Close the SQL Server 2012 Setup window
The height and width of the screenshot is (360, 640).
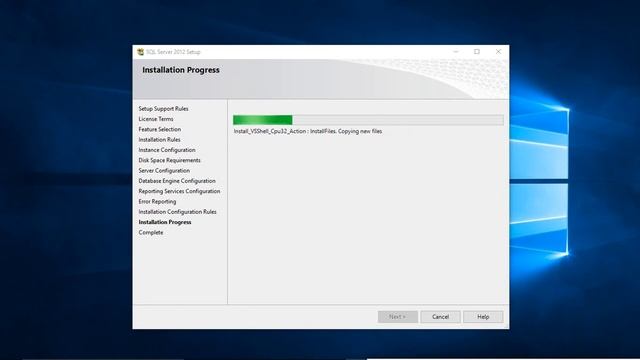tap(498, 52)
